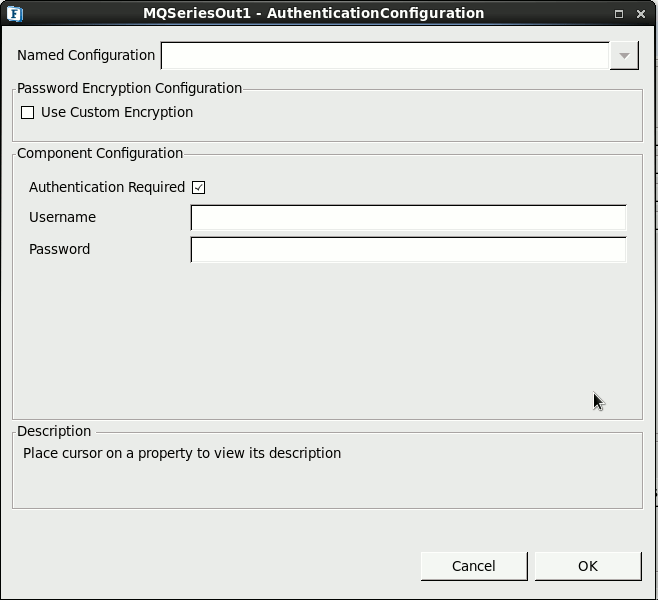Maximize the AuthenticationConfiguration dialog window

pos(619,14)
